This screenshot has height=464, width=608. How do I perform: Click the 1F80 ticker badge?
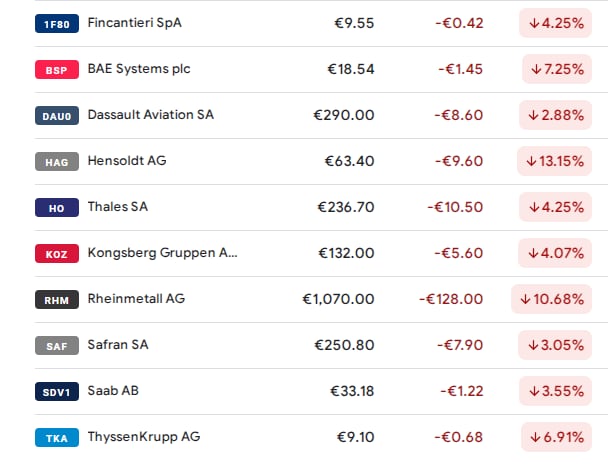[x=57, y=24]
